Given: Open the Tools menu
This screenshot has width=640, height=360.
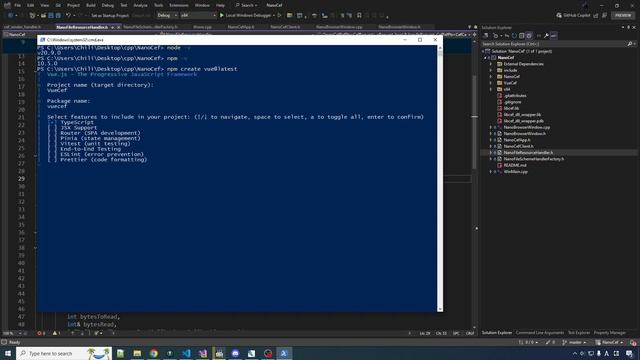Looking at the screenshot, I should [158, 5].
